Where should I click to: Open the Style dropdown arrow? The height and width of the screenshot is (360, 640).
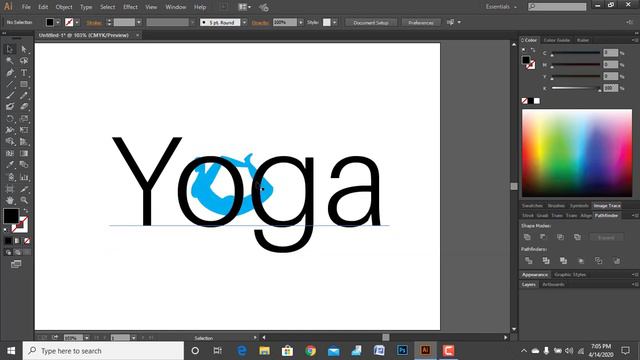coord(335,22)
